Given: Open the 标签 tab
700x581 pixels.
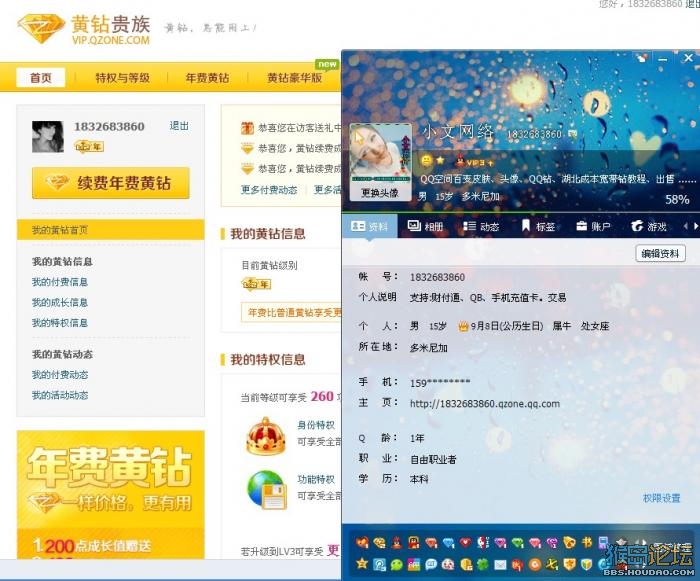Looking at the screenshot, I should pyautogui.click(x=538, y=226).
